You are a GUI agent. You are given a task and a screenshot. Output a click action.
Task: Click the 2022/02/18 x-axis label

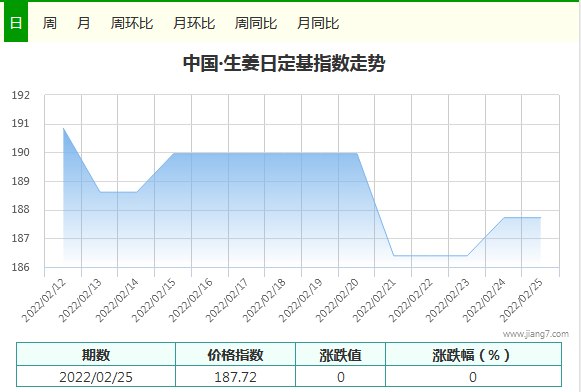(264, 301)
